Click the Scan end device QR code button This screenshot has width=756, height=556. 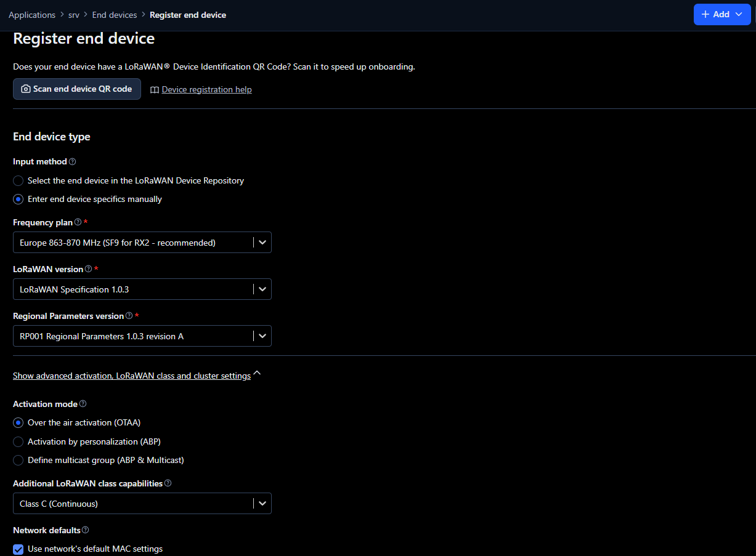click(x=76, y=89)
